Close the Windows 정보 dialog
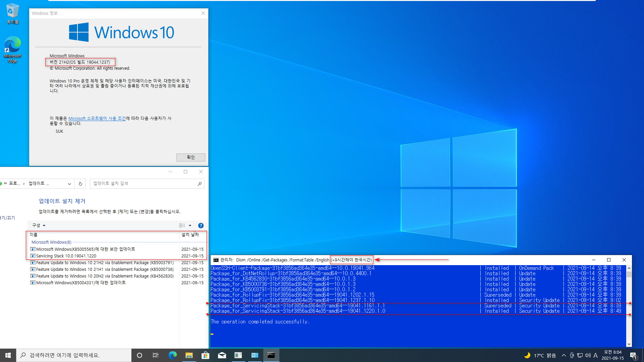This screenshot has height=362, width=644. 203,13
